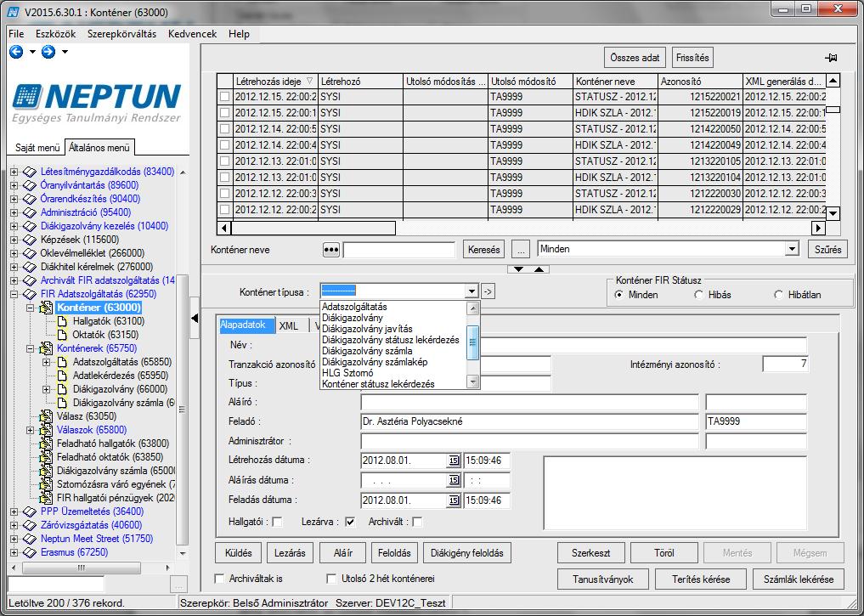Uncheck the Lezárva checkbox

pos(350,522)
